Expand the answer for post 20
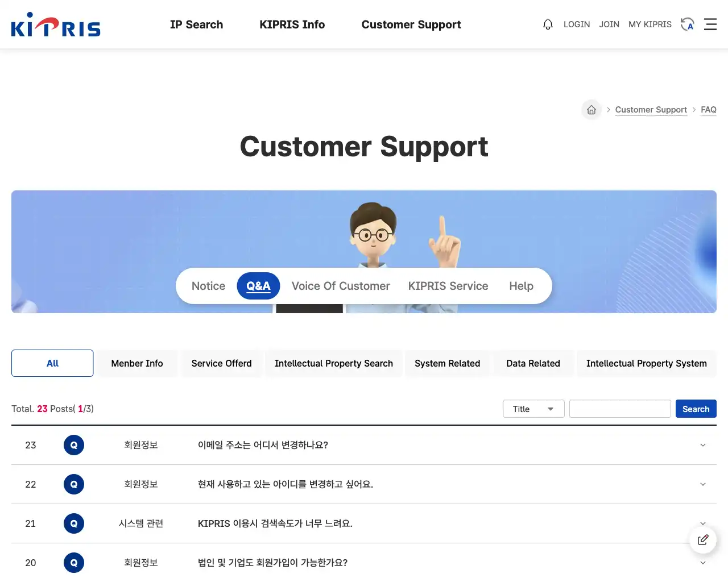The height and width of the screenshot is (582, 728). [x=703, y=563]
